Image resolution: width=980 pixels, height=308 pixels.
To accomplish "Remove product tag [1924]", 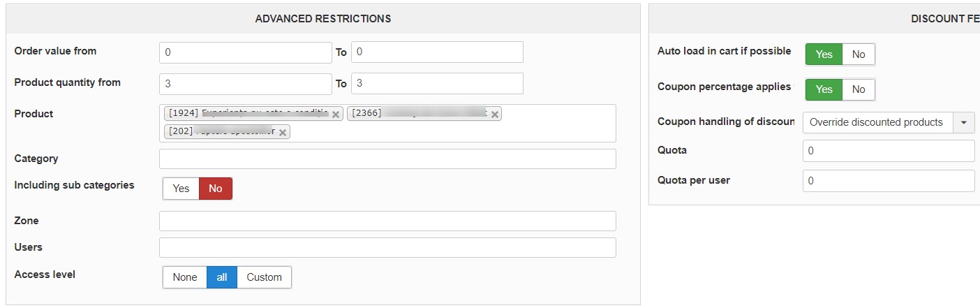I will [336, 115].
